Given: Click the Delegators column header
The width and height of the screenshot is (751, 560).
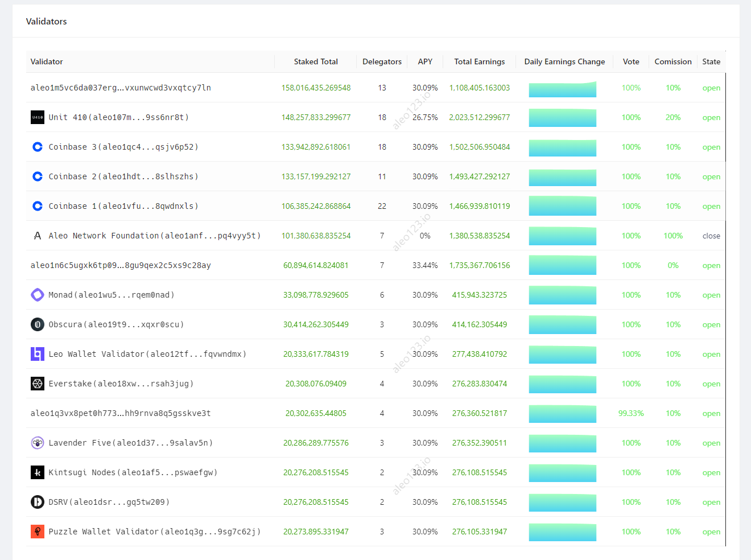Looking at the screenshot, I should click(382, 61).
